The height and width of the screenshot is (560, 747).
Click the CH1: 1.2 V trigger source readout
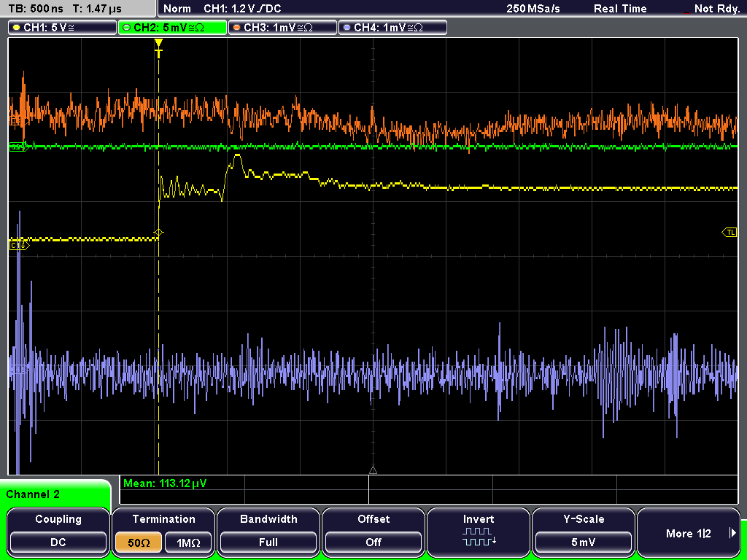click(x=242, y=9)
